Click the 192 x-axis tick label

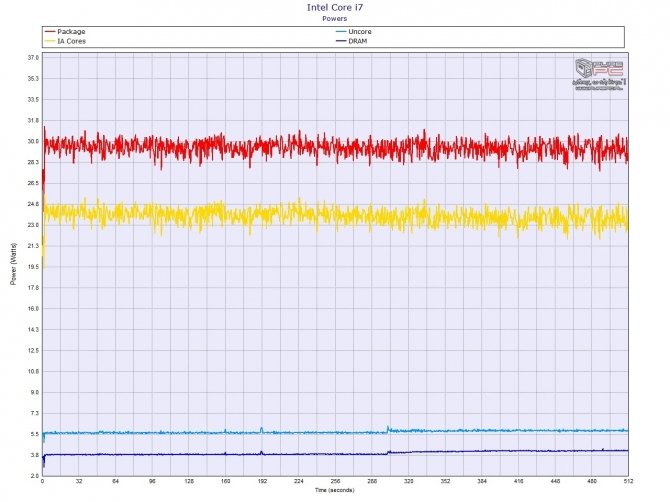[x=262, y=481]
